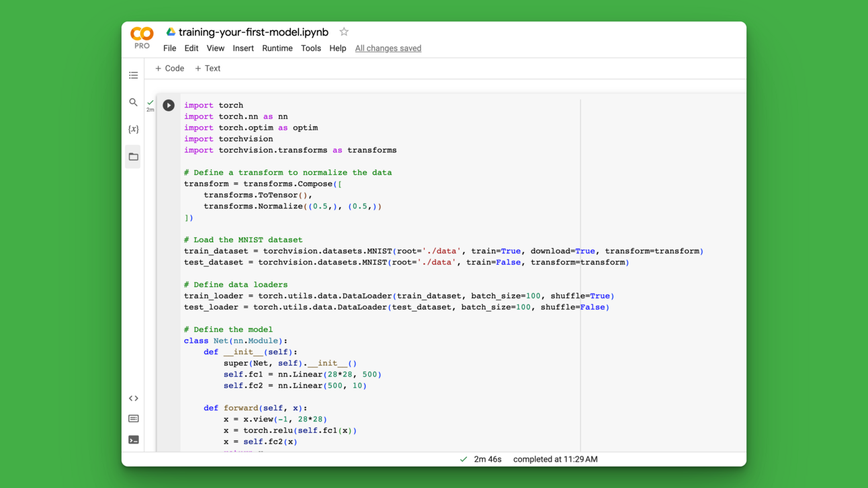
Task: Open find and replace search icon
Action: 134,102
